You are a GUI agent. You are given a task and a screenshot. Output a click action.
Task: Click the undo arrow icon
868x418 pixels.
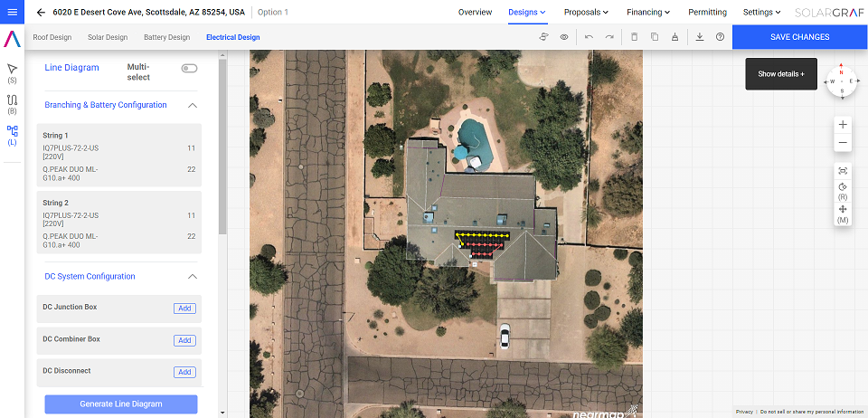[589, 37]
